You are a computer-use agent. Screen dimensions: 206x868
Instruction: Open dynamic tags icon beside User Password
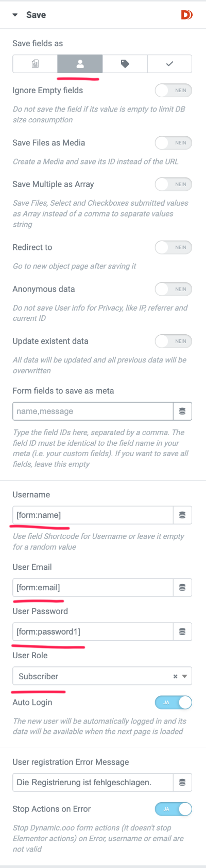[182, 632]
